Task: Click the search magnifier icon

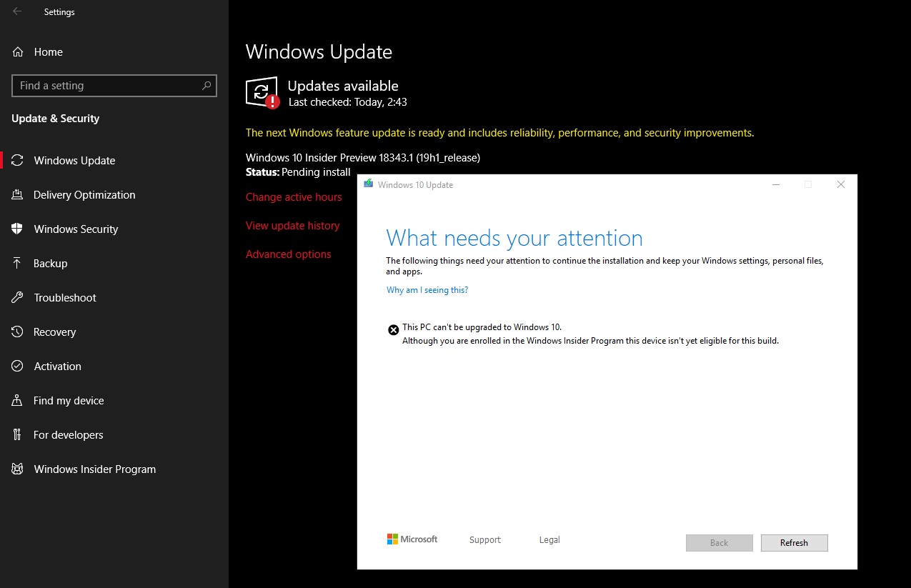Action: point(206,86)
